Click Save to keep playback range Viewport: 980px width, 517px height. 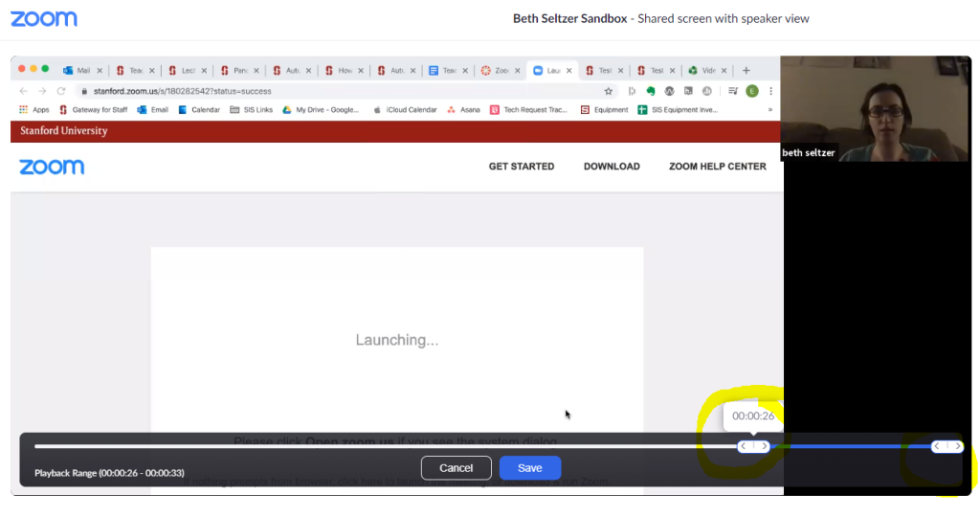coord(530,468)
